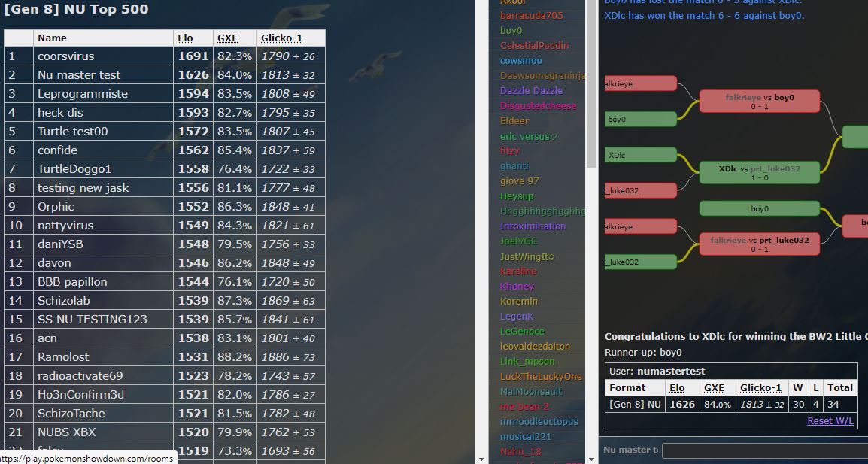Open LegenK user entry
Image resolution: width=868 pixels, height=464 pixels.
click(x=517, y=316)
